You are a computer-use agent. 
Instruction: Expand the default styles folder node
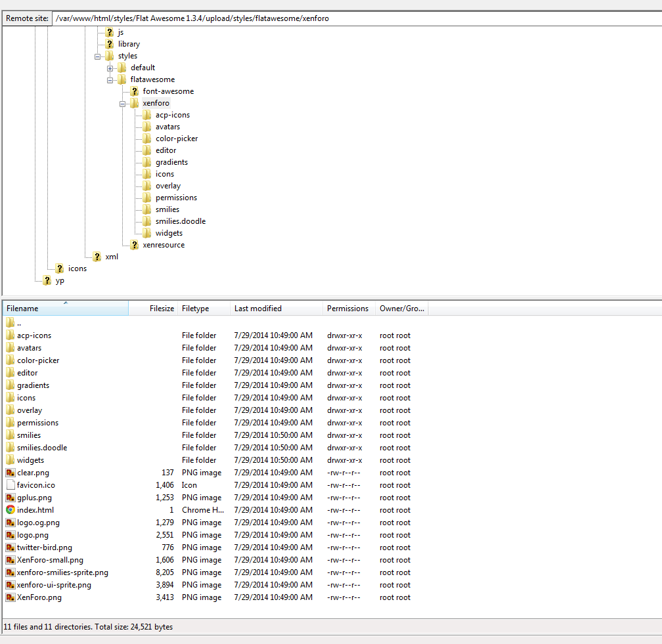110,68
